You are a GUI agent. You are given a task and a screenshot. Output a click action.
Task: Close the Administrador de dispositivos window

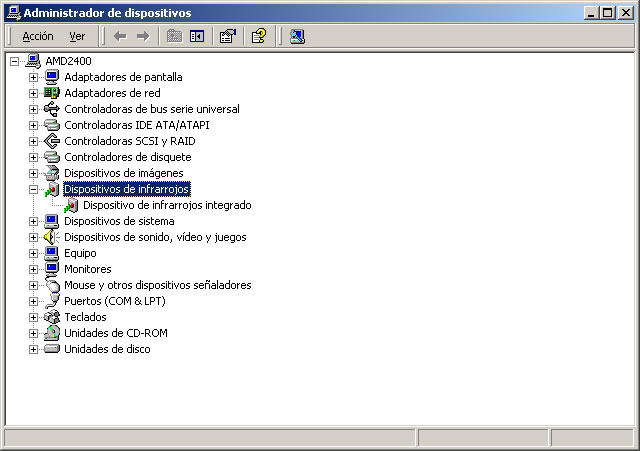[x=626, y=13]
